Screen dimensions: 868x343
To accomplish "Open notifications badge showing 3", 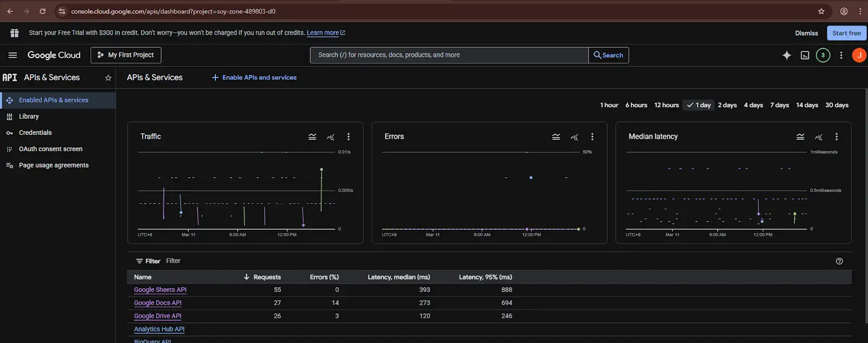I will coord(823,55).
